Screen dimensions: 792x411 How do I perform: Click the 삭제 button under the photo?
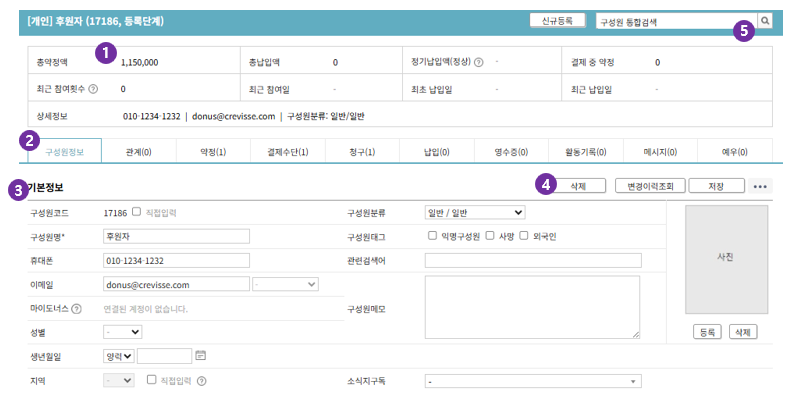(x=743, y=332)
